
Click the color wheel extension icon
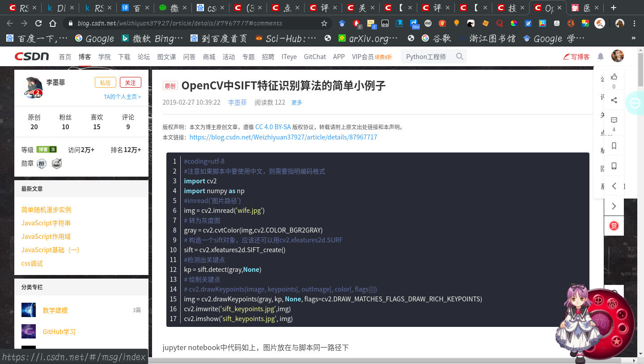coord(514,23)
